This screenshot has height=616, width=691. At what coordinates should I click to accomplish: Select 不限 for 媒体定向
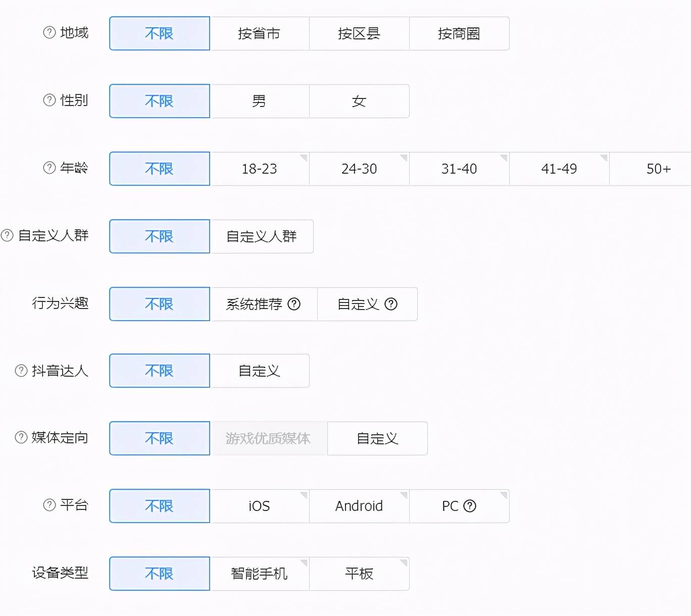(x=160, y=438)
